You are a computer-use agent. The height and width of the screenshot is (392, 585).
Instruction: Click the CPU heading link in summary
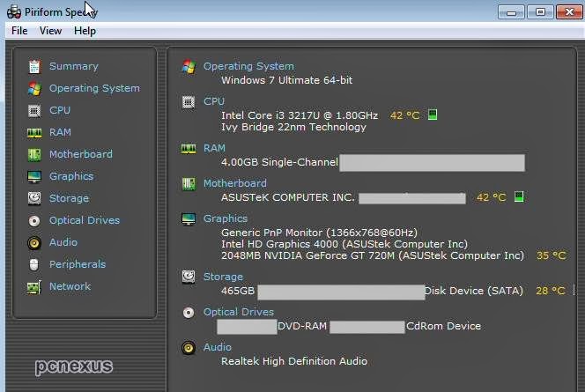click(x=214, y=101)
